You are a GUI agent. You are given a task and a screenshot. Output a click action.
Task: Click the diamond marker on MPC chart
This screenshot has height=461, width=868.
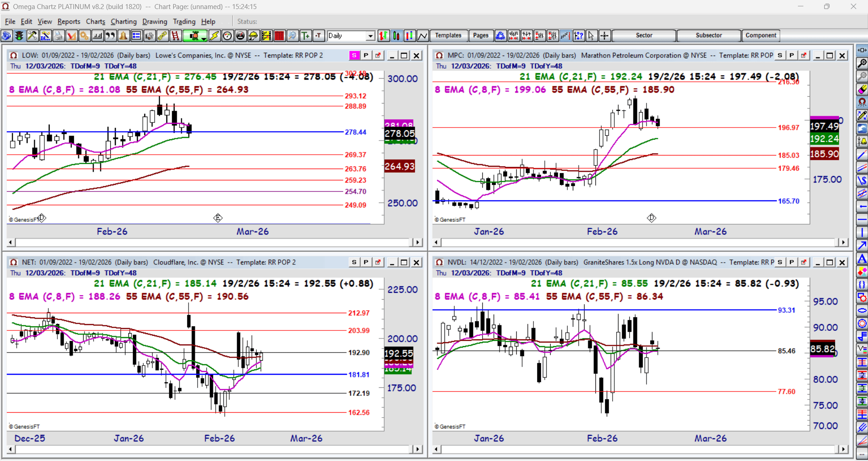pos(651,218)
